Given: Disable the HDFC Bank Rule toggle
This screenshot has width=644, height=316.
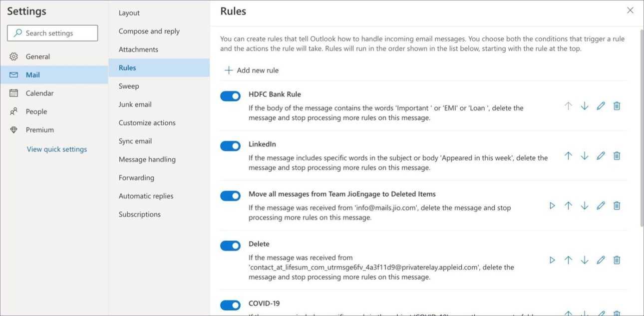Looking at the screenshot, I should [x=230, y=96].
